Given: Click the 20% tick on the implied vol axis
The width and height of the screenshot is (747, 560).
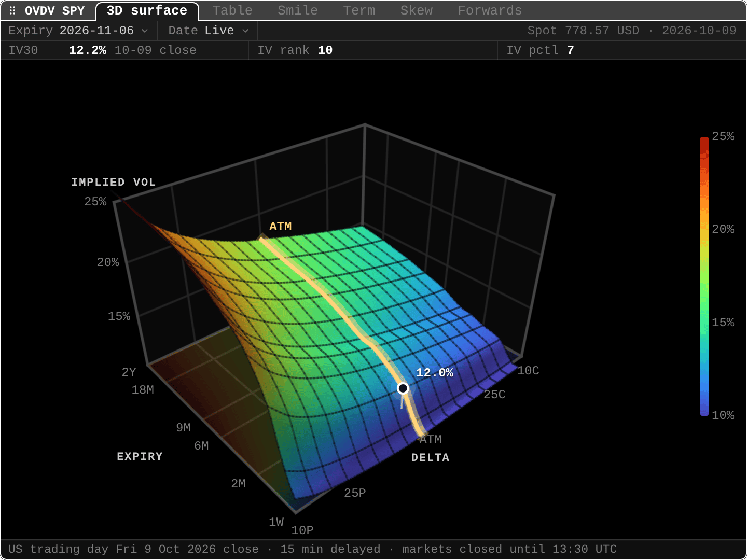Looking at the screenshot, I should tap(108, 262).
